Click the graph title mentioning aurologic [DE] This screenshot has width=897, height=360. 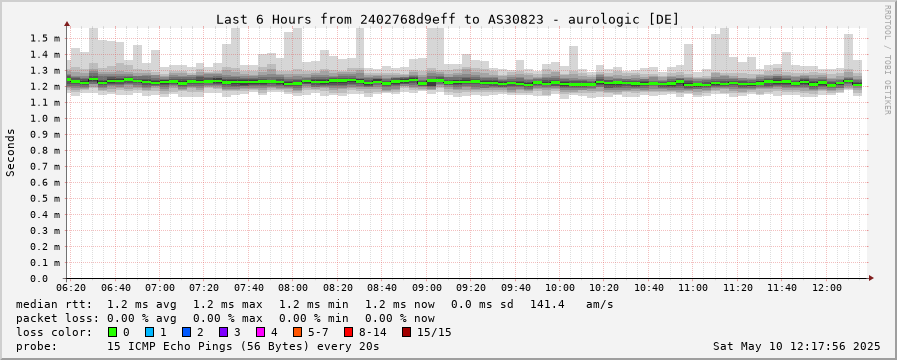447,19
